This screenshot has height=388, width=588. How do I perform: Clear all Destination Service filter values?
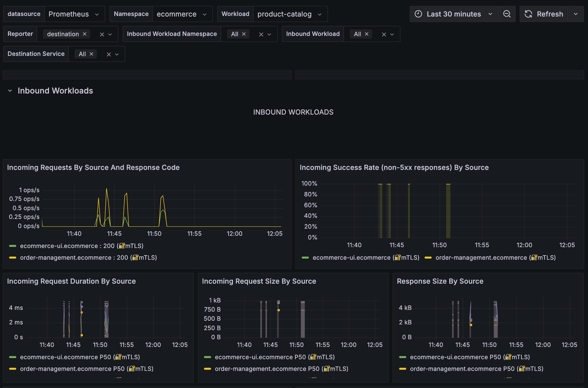[109, 54]
